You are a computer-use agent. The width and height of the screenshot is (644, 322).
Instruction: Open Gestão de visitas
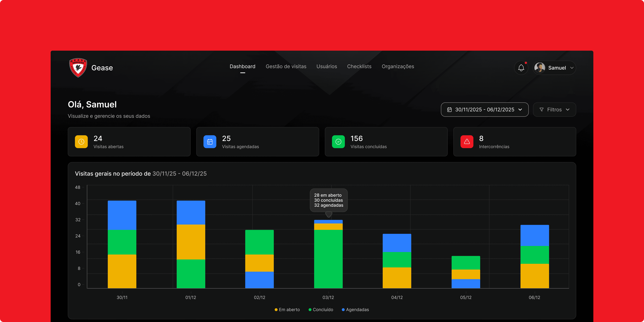pyautogui.click(x=286, y=66)
